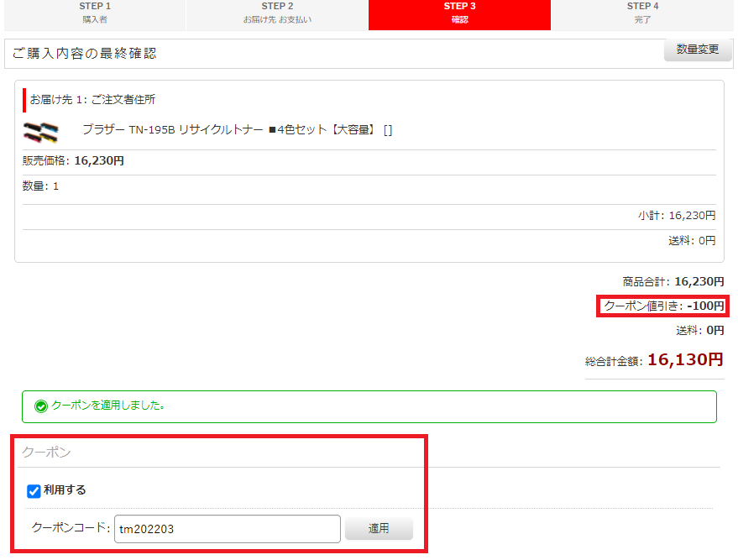738x560 pixels.
Task: Click the 総合計金額 16,130円 total
Action: click(x=654, y=360)
